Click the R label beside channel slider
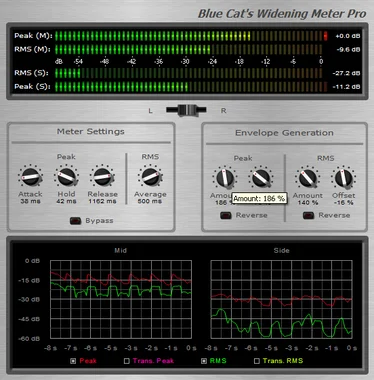Image resolution: width=374 pixels, height=380 pixels. click(x=224, y=111)
